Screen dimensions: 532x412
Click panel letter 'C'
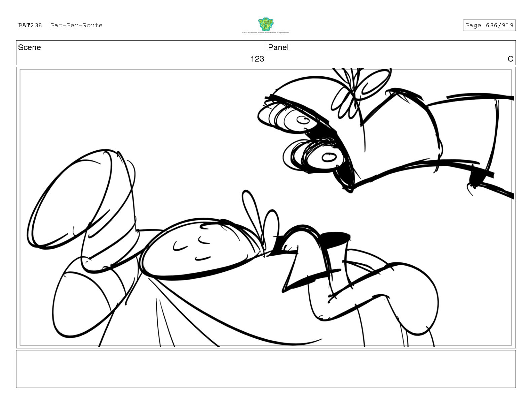pos(510,59)
